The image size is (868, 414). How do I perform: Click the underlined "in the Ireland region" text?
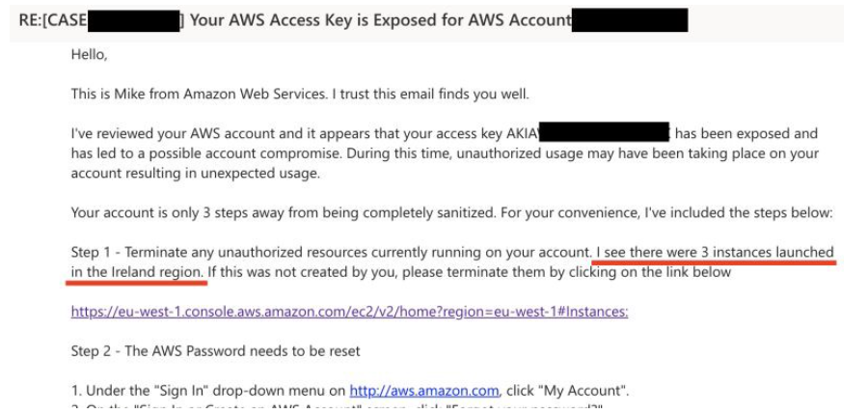click(136, 272)
